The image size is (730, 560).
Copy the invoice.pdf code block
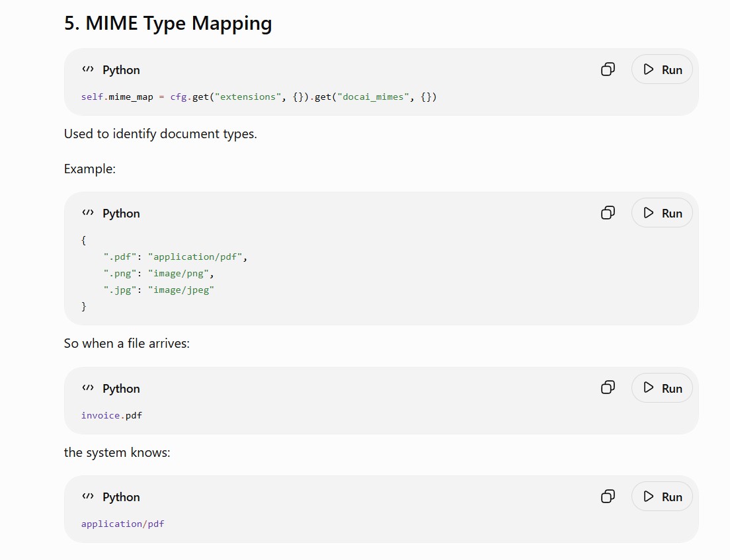[608, 387]
